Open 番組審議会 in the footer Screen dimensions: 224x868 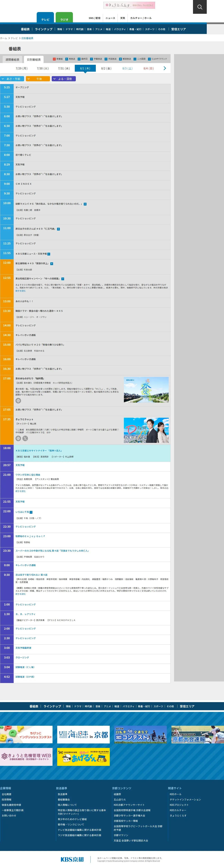coord(64,800)
